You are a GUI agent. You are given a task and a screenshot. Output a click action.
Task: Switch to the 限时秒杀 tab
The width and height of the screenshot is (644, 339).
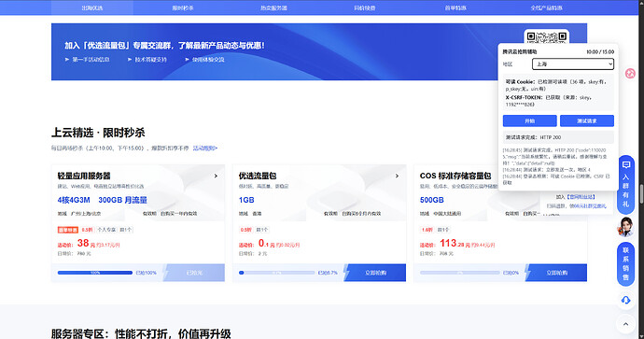(x=183, y=7)
